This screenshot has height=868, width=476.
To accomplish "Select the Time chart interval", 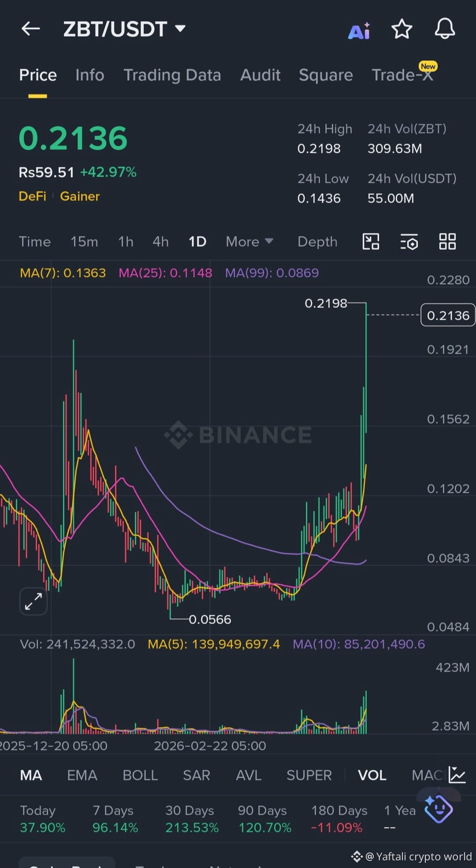I will pyautogui.click(x=35, y=242).
